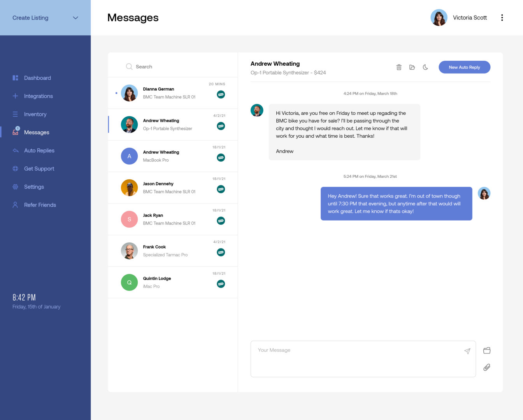The image size is (523, 420).
Task: Go to Auto Replies in sidebar
Action: tap(39, 150)
